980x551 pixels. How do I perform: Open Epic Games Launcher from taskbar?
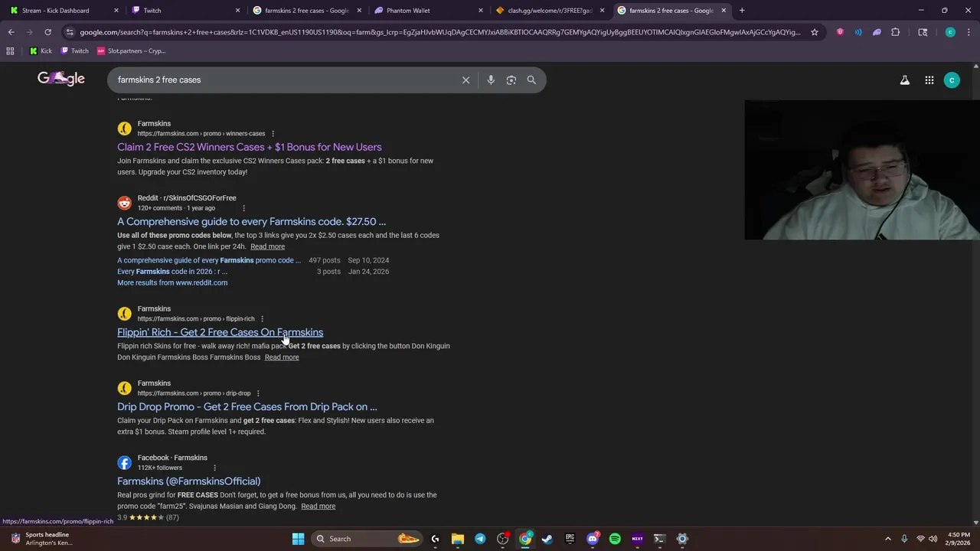pos(570,539)
